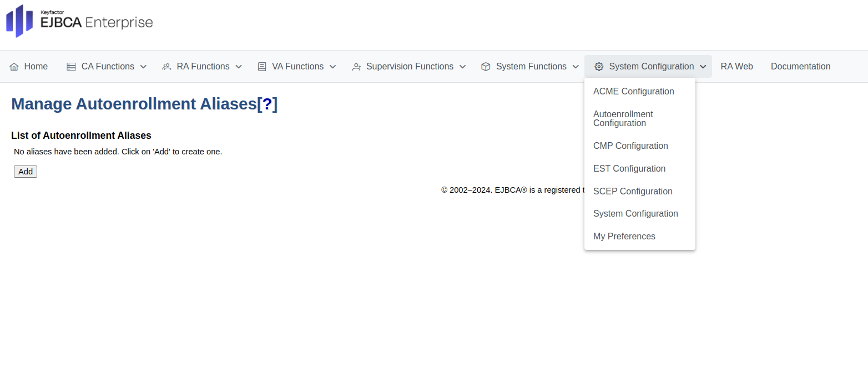Collapse the System Configuration dropdown
Screen dimensions: 868x381
tap(702, 66)
